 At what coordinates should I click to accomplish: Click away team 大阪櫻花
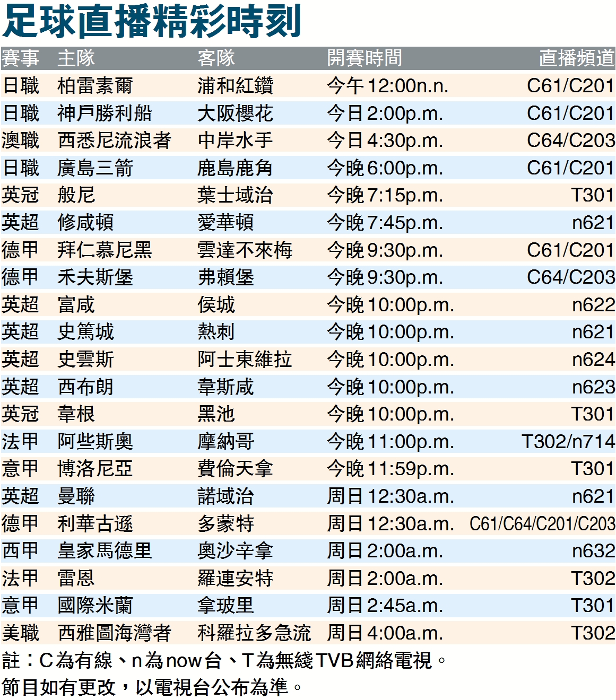(235, 113)
